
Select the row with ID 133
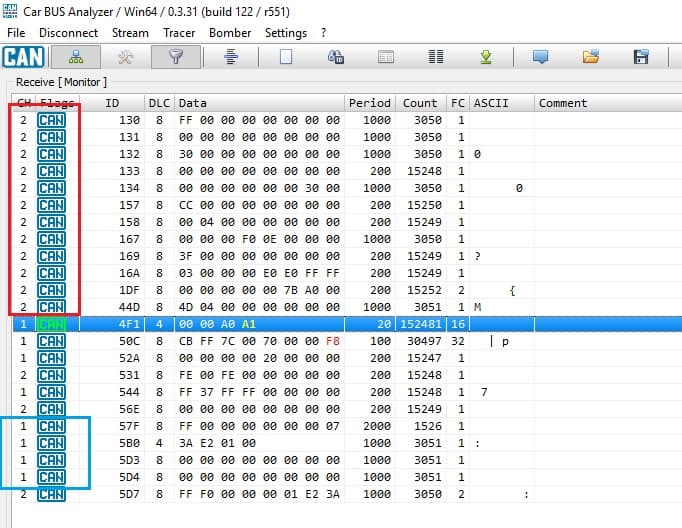click(347, 171)
